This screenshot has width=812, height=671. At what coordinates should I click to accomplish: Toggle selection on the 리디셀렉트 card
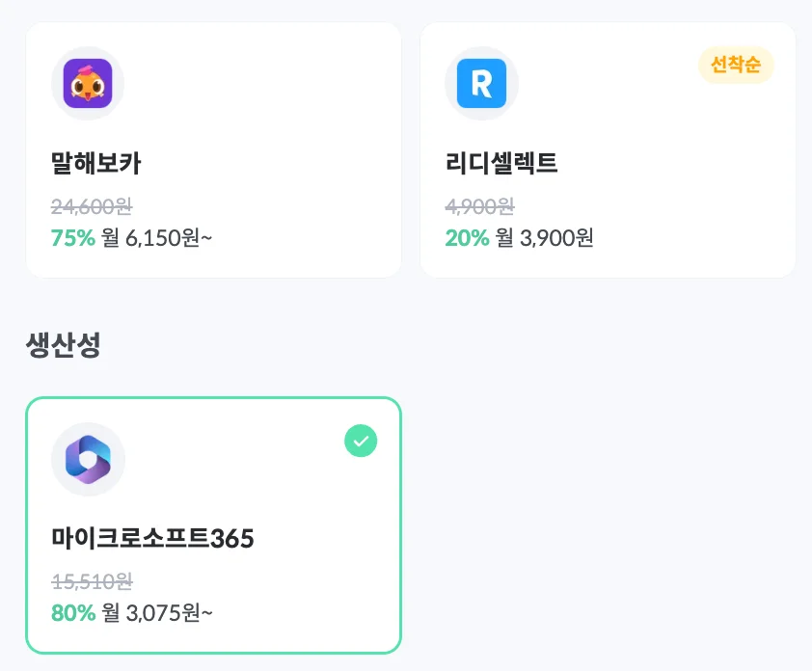click(608, 149)
